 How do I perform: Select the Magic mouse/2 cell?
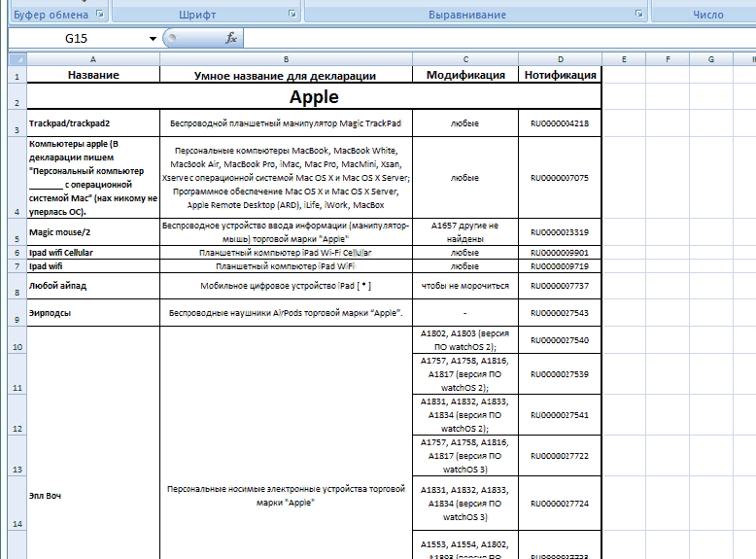point(93,231)
